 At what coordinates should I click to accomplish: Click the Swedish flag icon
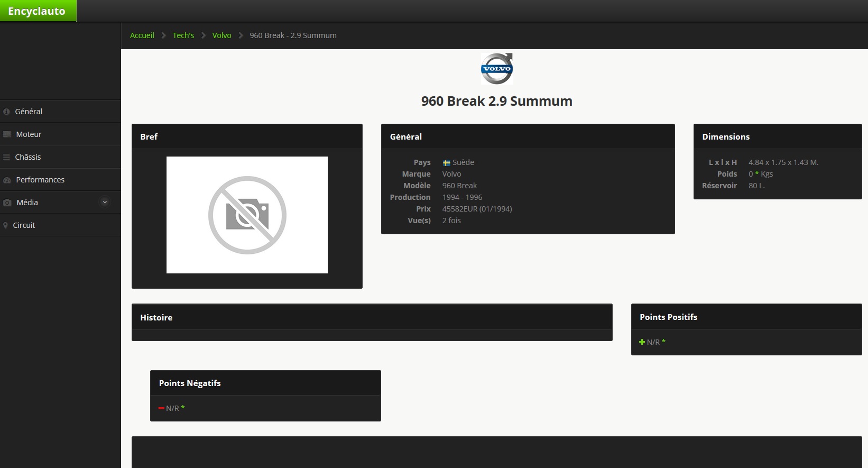pyautogui.click(x=447, y=163)
